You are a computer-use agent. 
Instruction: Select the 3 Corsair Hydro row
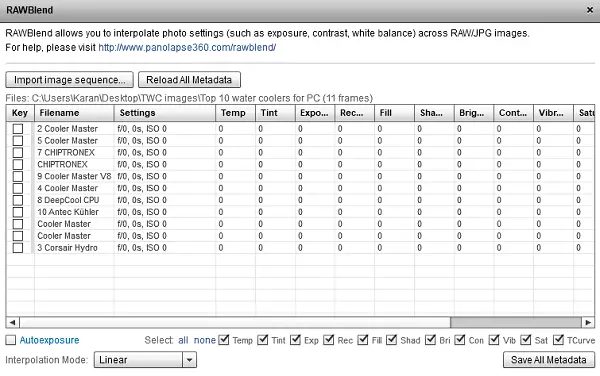(x=300, y=248)
